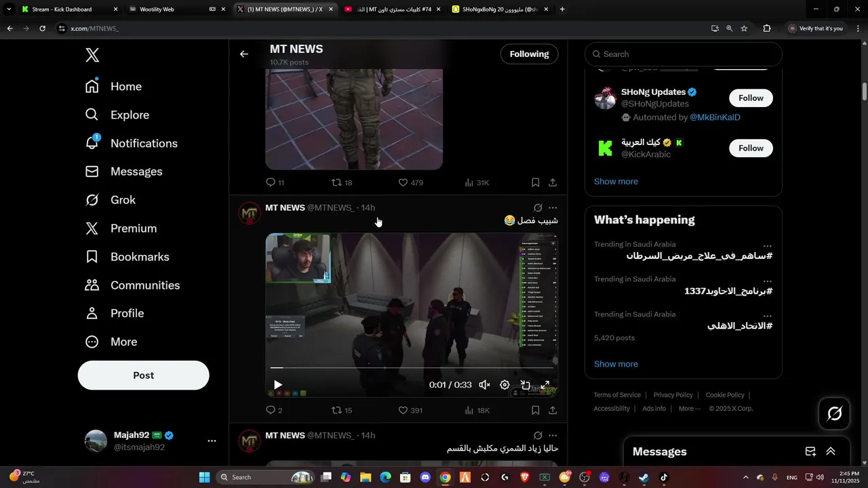Screen dimensions: 868x488
Task: Open Communities in sidebar
Action: point(132,285)
